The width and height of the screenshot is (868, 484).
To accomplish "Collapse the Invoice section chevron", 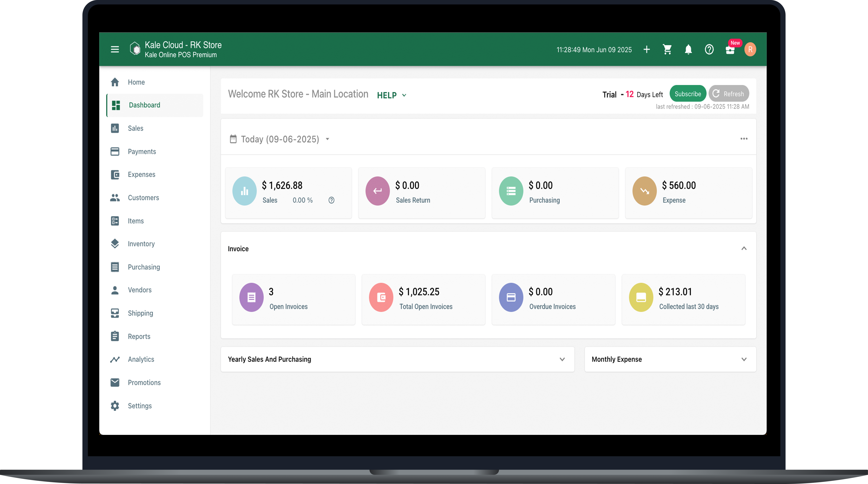I will [x=744, y=248].
